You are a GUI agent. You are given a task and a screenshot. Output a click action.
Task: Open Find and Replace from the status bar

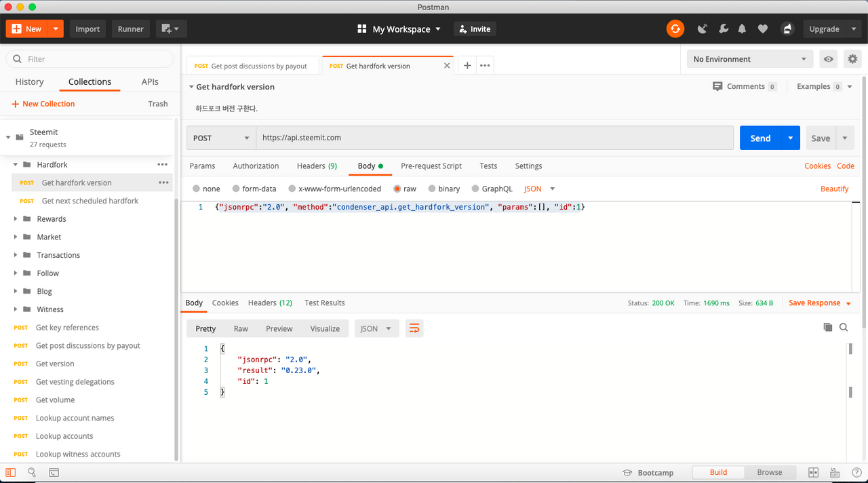click(32, 472)
